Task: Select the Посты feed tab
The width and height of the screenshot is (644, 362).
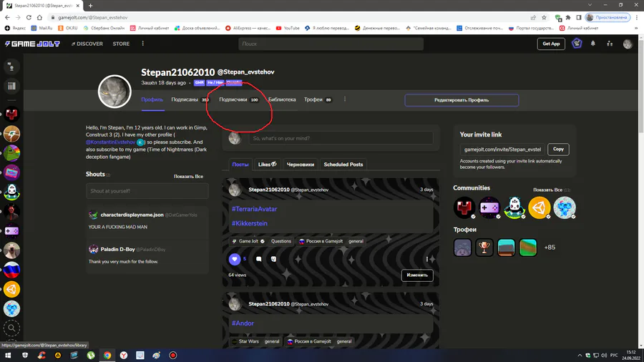Action: [x=240, y=164]
